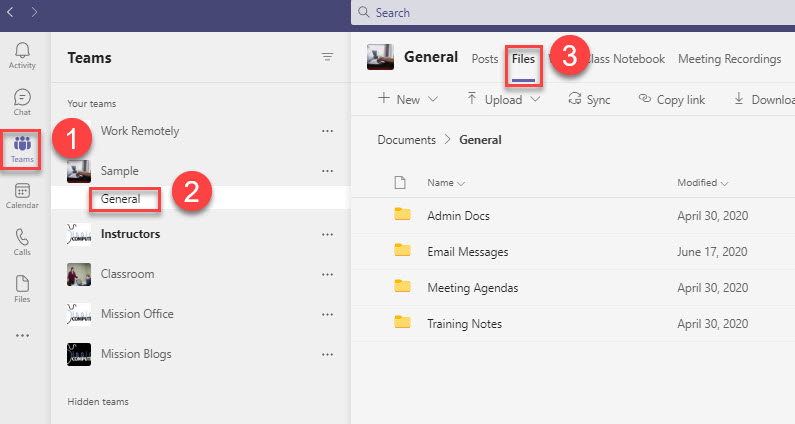Click the Admin Docs folder icon

403,214
